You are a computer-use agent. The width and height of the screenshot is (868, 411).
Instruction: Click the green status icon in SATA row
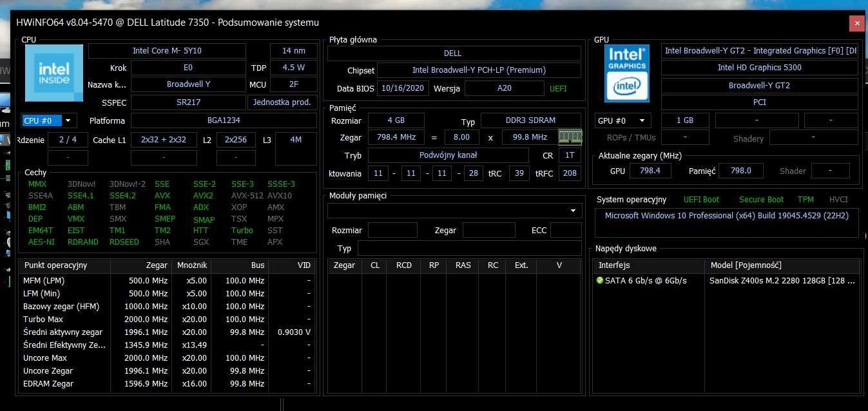pyautogui.click(x=600, y=280)
